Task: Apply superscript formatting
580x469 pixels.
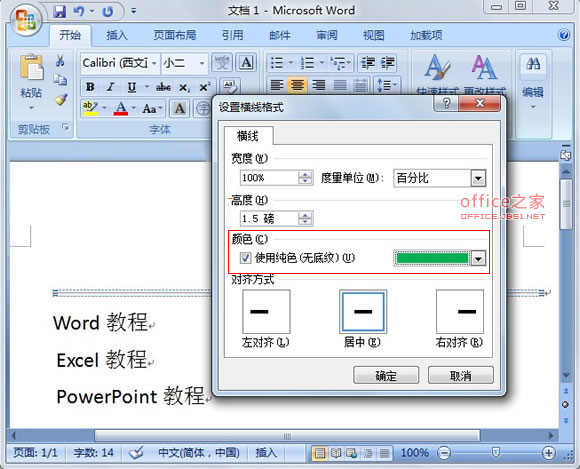Action: (x=205, y=87)
